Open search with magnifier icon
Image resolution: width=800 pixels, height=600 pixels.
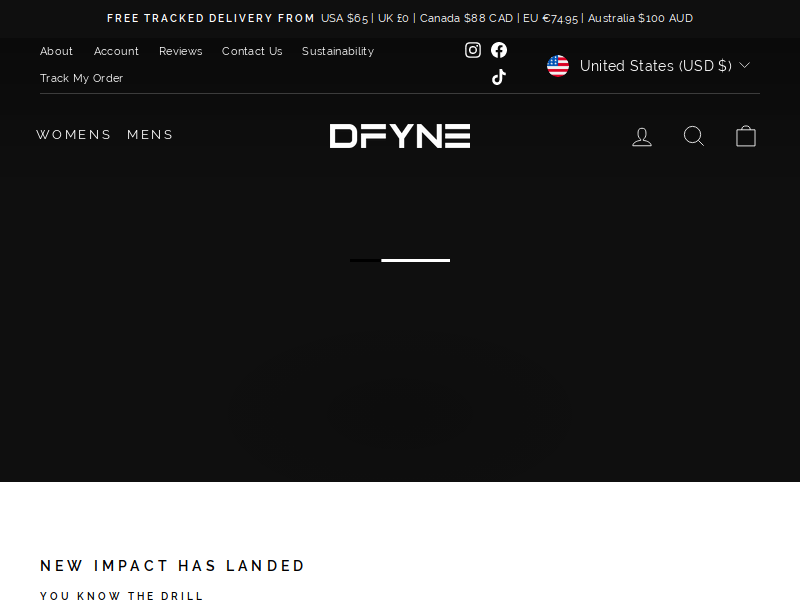coord(694,136)
